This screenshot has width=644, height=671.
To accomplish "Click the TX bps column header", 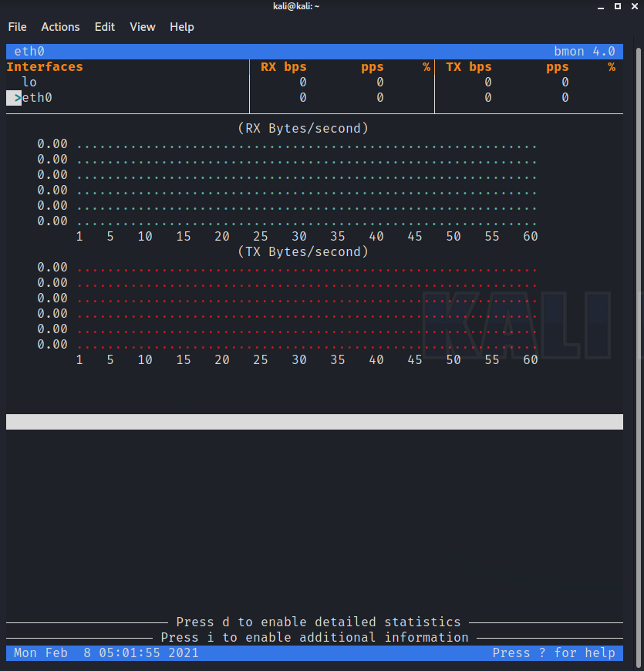I will (x=469, y=67).
